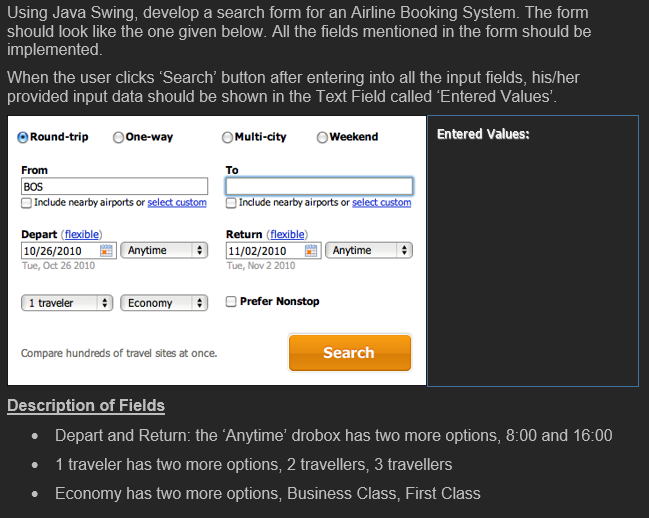The image size is (649, 518).
Task: Open the flexible link beside Return
Action: pos(287,234)
